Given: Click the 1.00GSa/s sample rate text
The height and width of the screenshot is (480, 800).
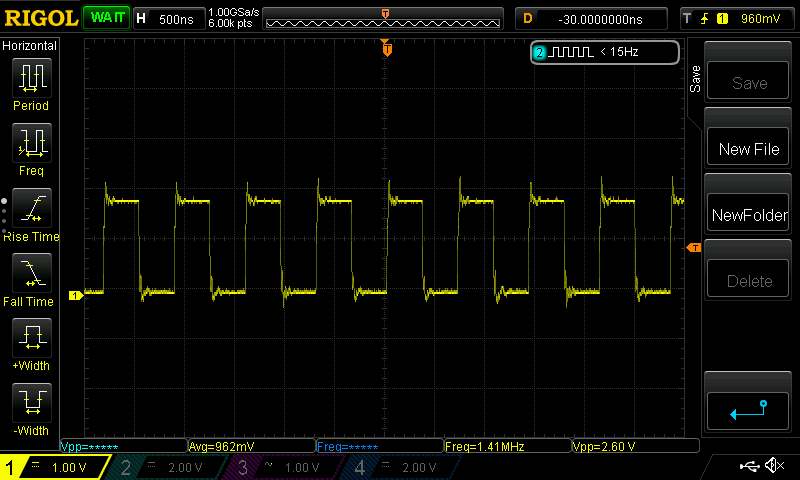Looking at the screenshot, I should coord(234,12).
